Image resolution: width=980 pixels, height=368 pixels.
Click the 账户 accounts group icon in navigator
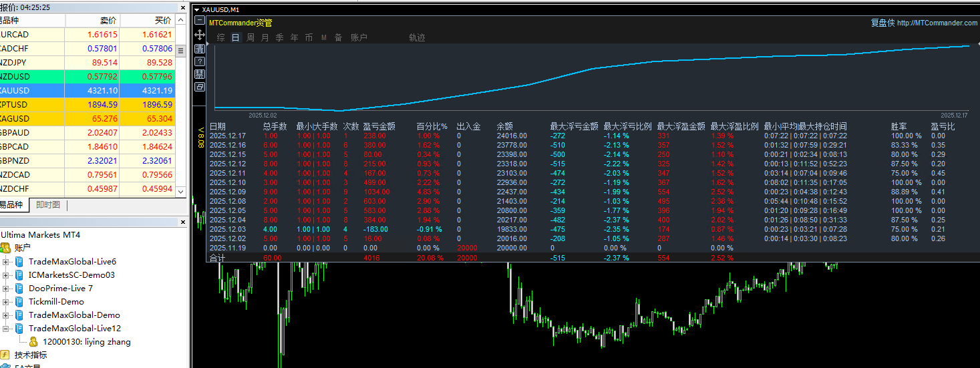click(6, 248)
